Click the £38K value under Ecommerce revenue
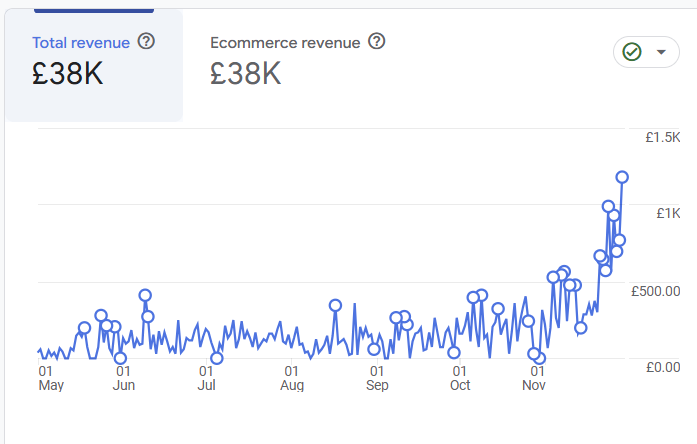 click(246, 74)
